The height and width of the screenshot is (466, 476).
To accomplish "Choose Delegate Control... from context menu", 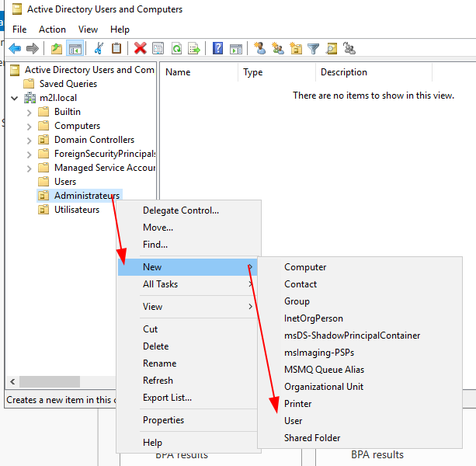I will coord(188,210).
